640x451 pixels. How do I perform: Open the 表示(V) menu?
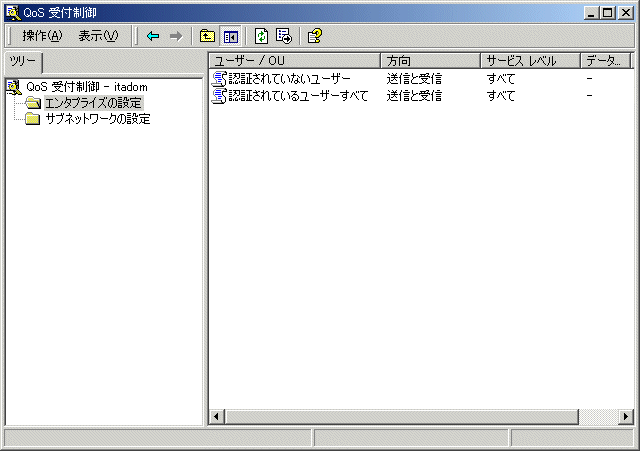tap(98, 36)
